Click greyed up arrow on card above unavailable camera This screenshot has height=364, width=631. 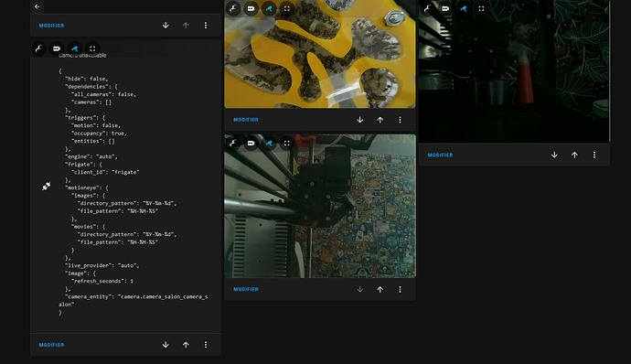(186, 26)
